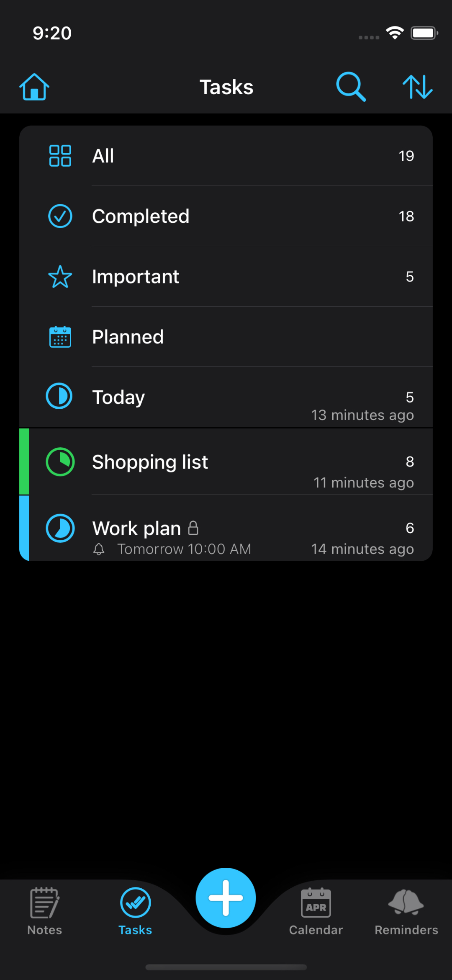The width and height of the screenshot is (452, 980).
Task: Tap the star icon beside Important
Action: [x=60, y=276]
